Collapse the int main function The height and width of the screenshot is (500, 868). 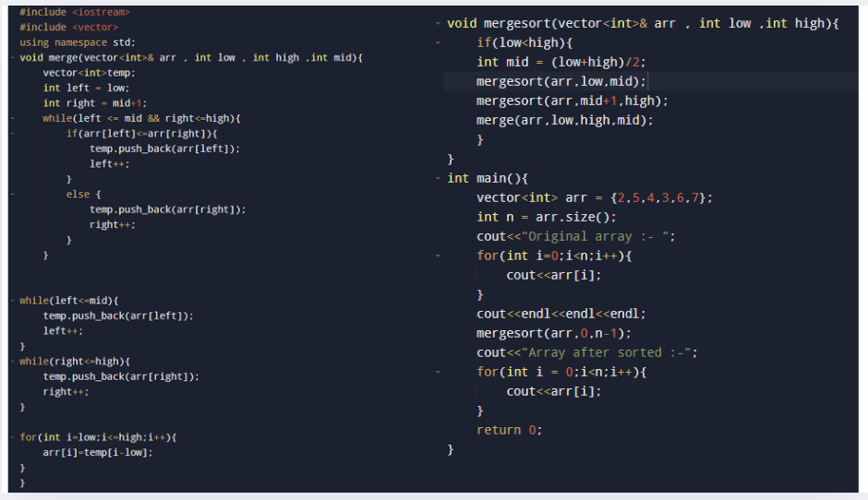pyautogui.click(x=438, y=178)
